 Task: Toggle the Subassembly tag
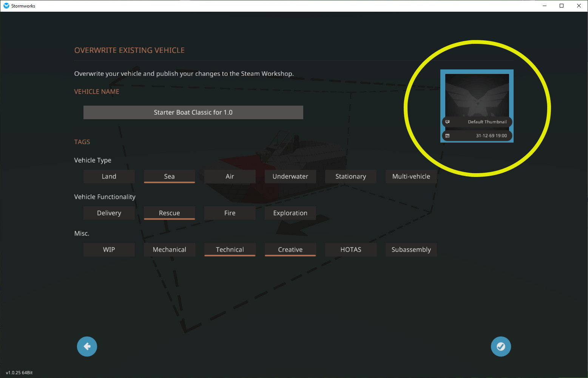coord(411,250)
